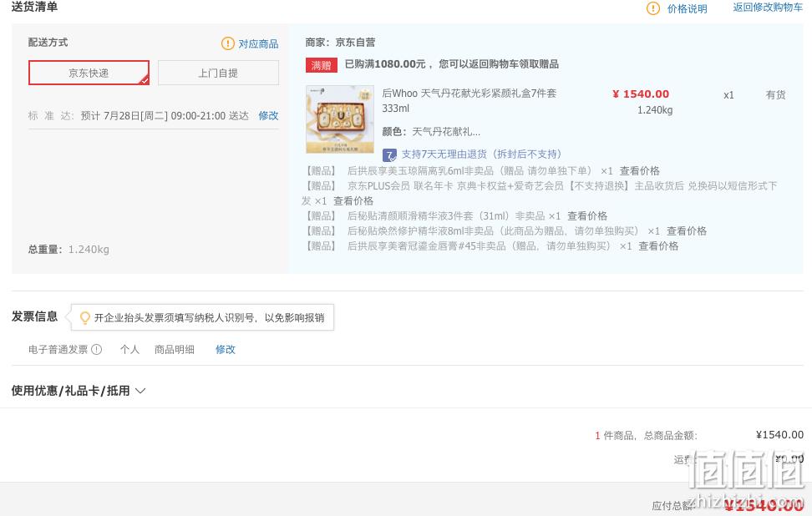812x516 pixels.
Task: Click the info icon next to 电子普通发票
Action: [x=96, y=349]
